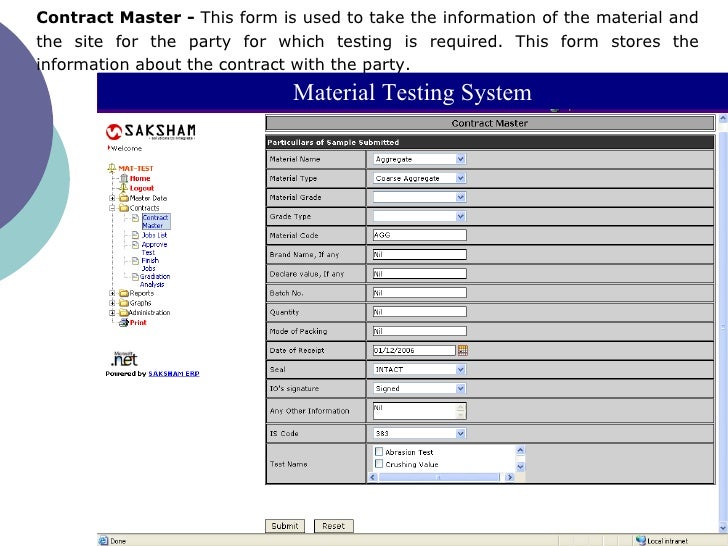
Task: Click the Master Data folder icon
Action: click(x=124, y=198)
